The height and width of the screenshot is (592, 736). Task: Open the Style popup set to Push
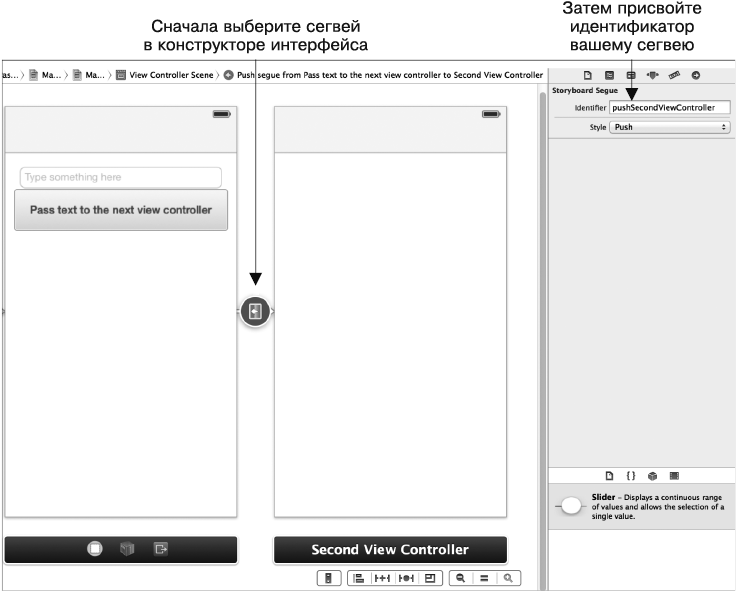tap(669, 127)
